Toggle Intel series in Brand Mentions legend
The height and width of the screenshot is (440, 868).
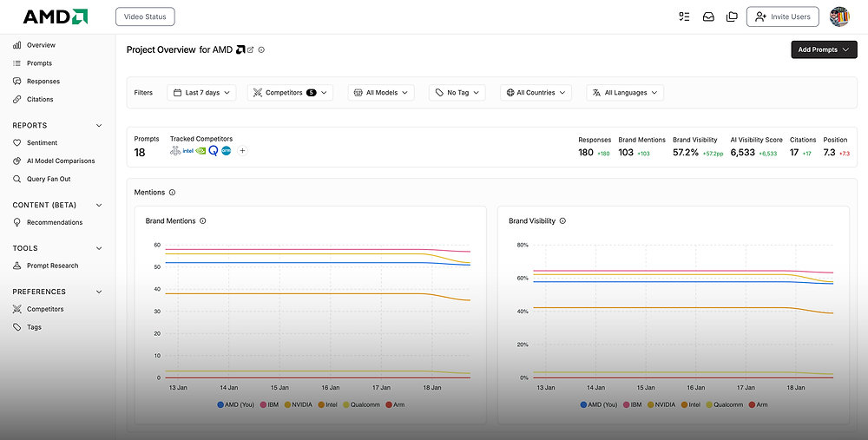[x=328, y=404]
